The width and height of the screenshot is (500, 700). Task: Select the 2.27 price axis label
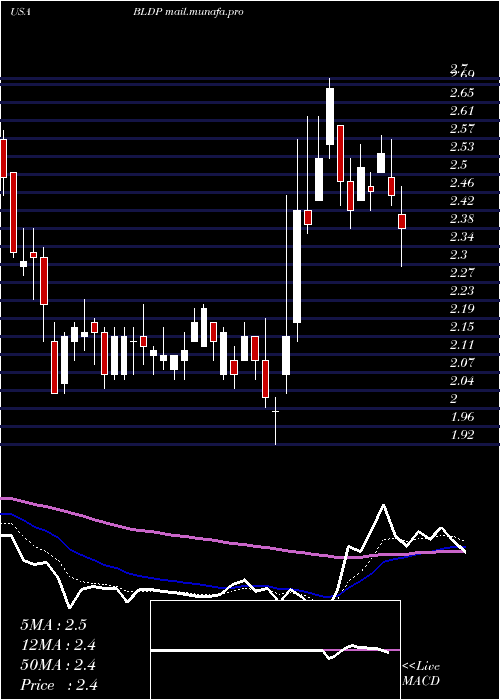tap(462, 273)
